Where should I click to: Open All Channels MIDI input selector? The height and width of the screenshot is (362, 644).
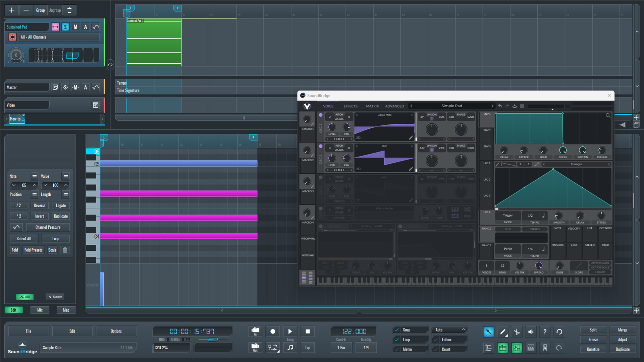(59, 37)
